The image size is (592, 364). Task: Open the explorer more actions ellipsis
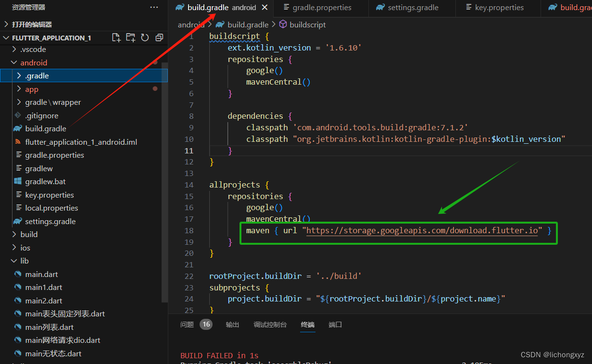tap(154, 7)
